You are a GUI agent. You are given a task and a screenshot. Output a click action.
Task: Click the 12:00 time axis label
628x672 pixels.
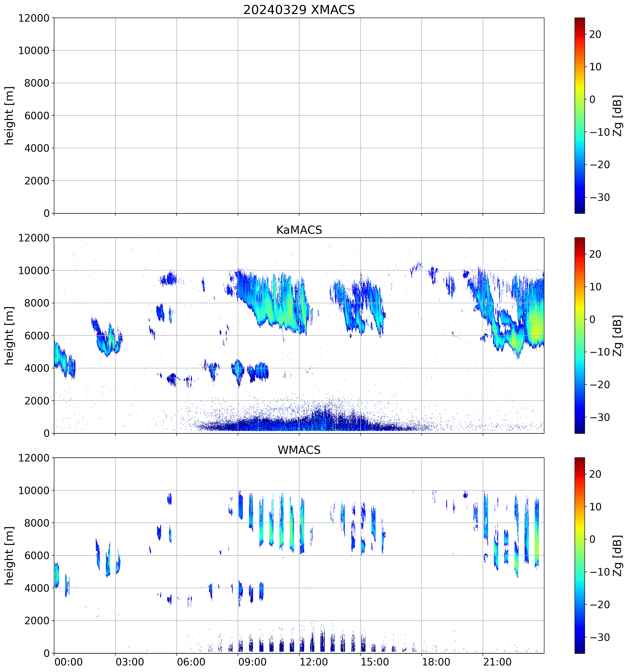click(x=313, y=662)
